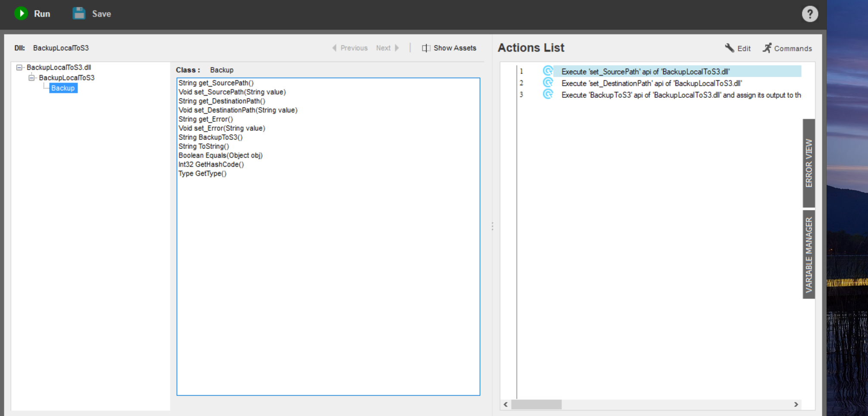Viewport: 868px width, 416px height.
Task: Select the Backup class in tree
Action: click(63, 88)
